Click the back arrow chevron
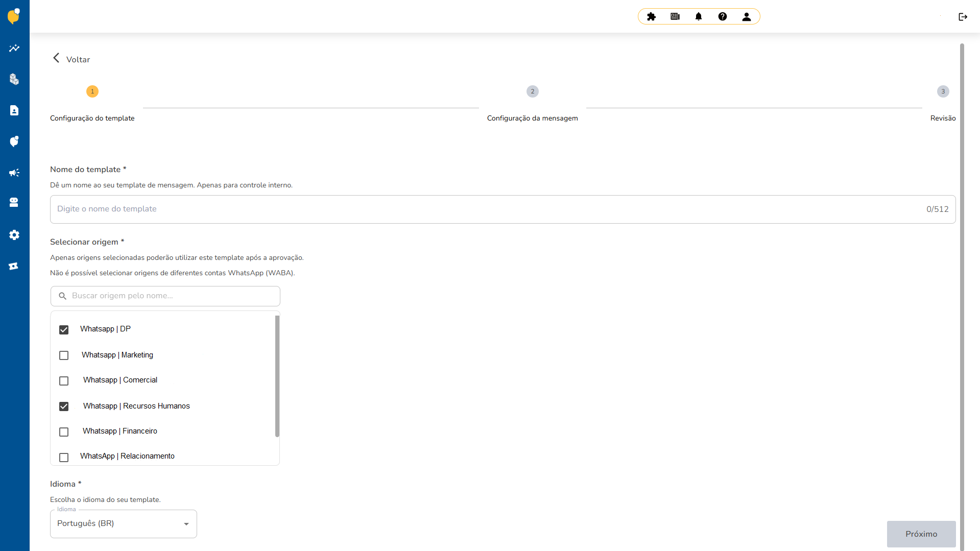 [x=56, y=58]
